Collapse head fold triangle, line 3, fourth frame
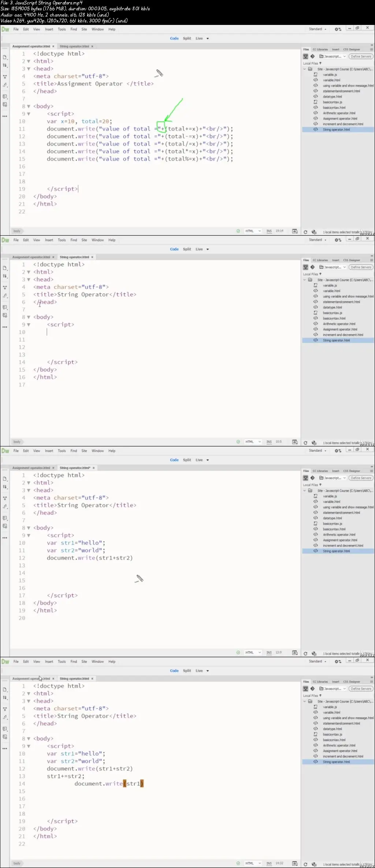The width and height of the screenshot is (375, 868). pos(29,701)
